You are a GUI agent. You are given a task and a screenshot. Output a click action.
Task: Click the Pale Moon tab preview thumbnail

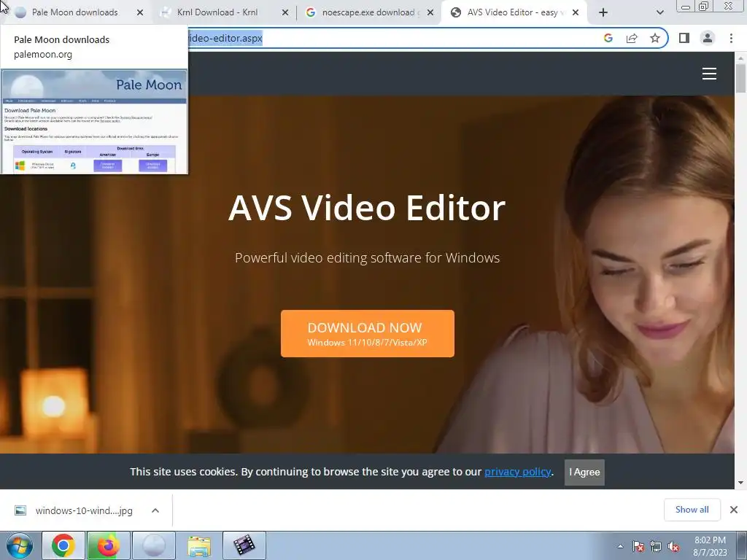(x=94, y=122)
